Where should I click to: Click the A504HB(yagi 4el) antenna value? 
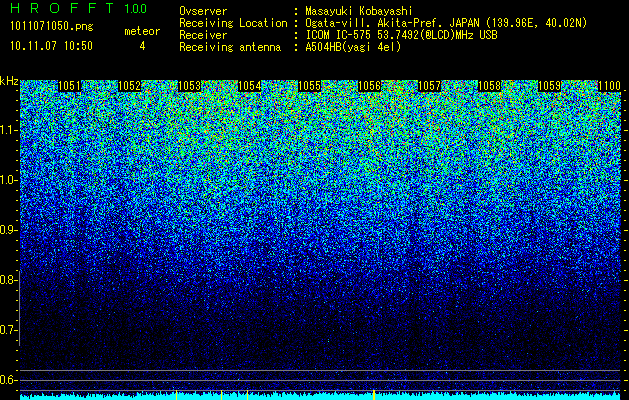[x=353, y=47]
